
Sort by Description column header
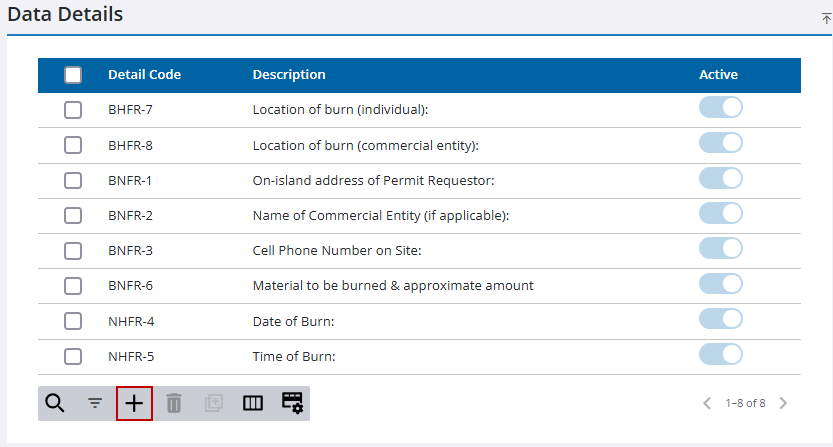tap(288, 75)
